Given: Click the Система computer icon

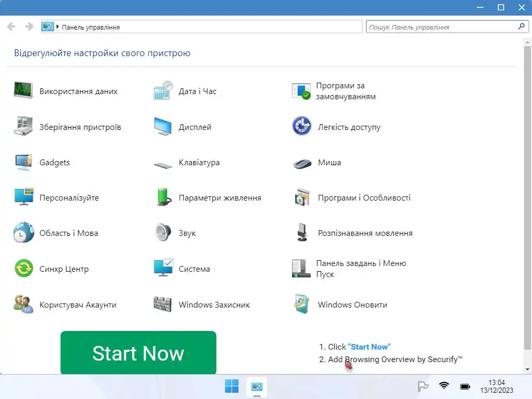Looking at the screenshot, I should (x=163, y=268).
